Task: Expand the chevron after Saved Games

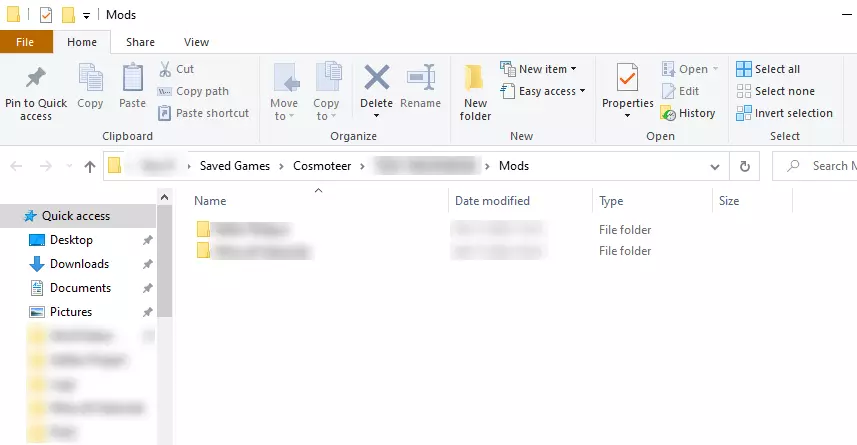Action: coord(281,166)
